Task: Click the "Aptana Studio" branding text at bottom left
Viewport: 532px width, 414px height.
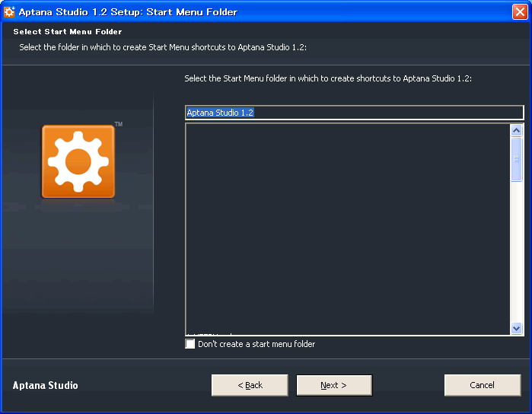Action: click(45, 385)
